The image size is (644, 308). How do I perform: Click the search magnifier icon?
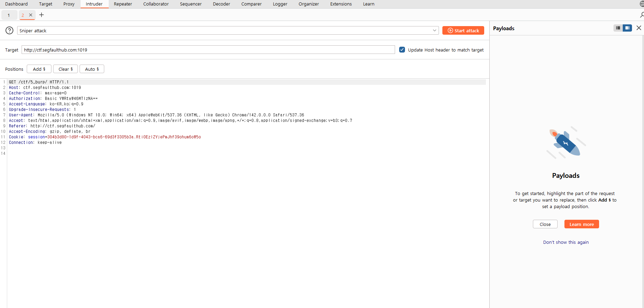click(x=641, y=15)
